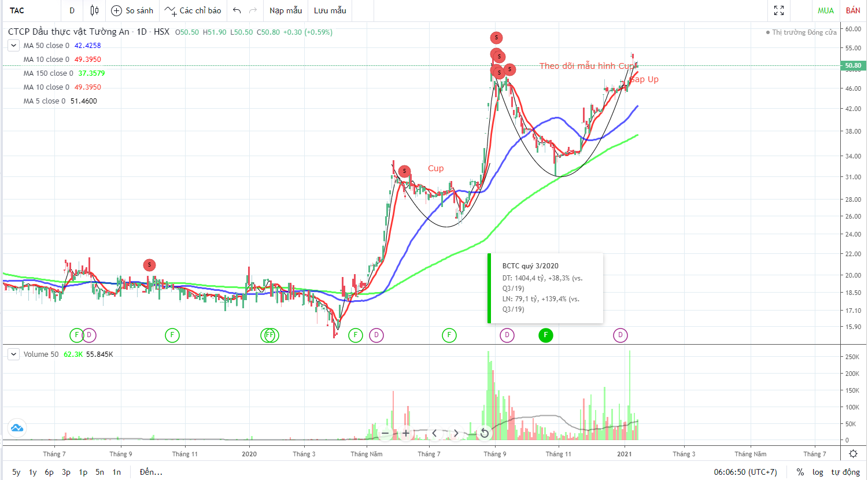
Task: Click the MUA buy button
Action: [x=826, y=10]
